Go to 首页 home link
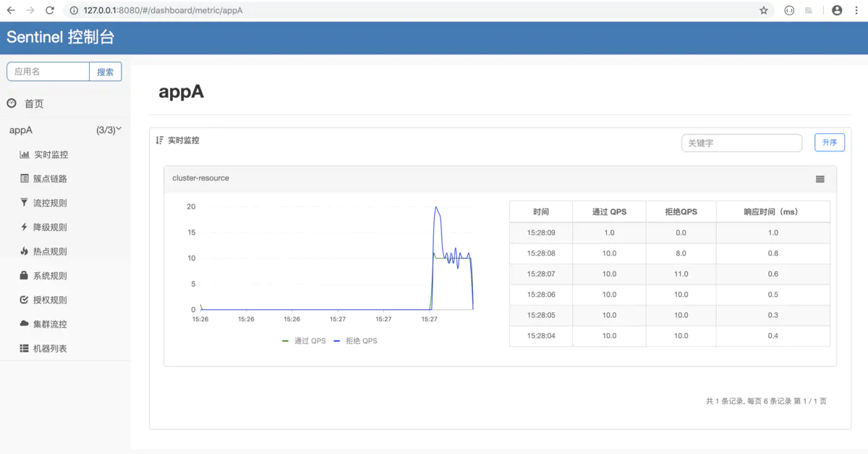Screen dimensions: 868x454 tap(34, 104)
